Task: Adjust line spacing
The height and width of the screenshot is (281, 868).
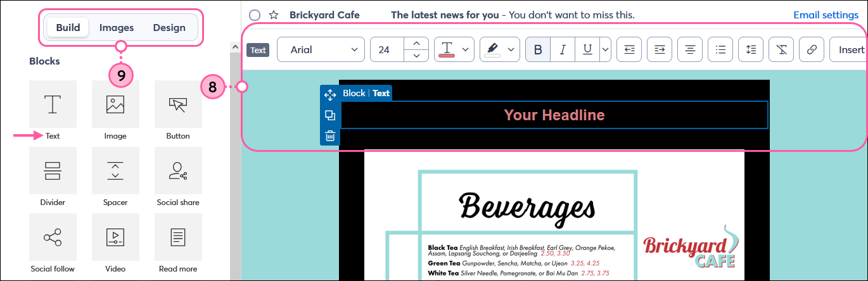Action: pyautogui.click(x=751, y=49)
